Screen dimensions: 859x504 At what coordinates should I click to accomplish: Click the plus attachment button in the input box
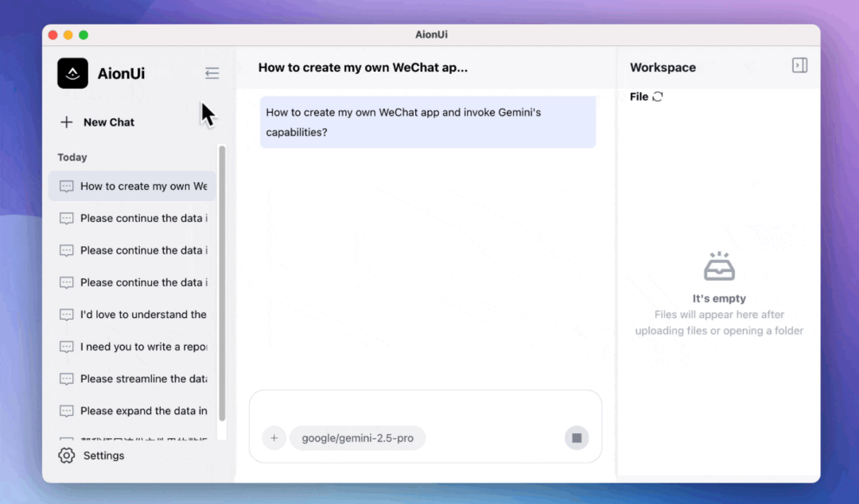tap(274, 438)
